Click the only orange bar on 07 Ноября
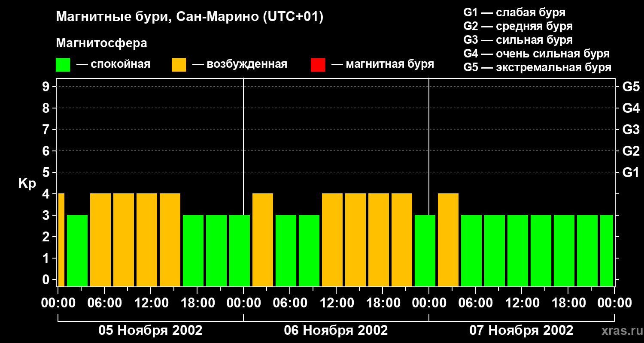Image resolution: width=644 pixels, height=343 pixels. point(448,240)
